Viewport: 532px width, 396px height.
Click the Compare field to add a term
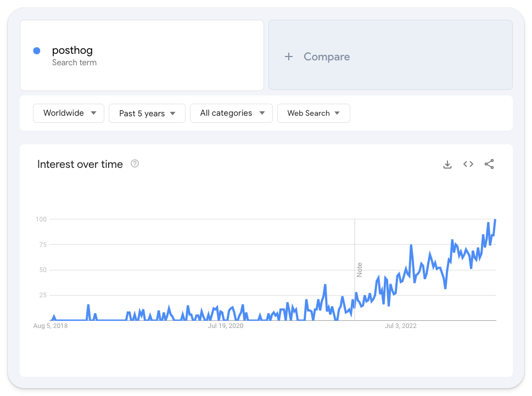coord(390,55)
